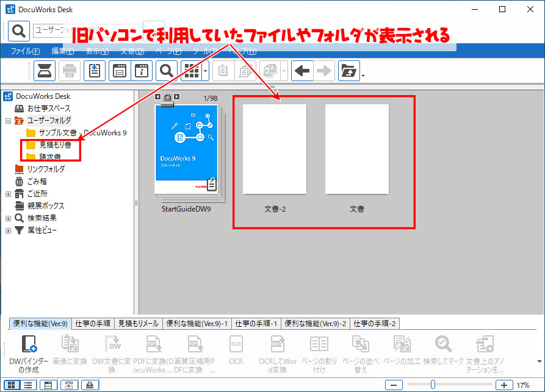Select the blank document thumbnail labeled 文書
545x392 pixels.
357,149
